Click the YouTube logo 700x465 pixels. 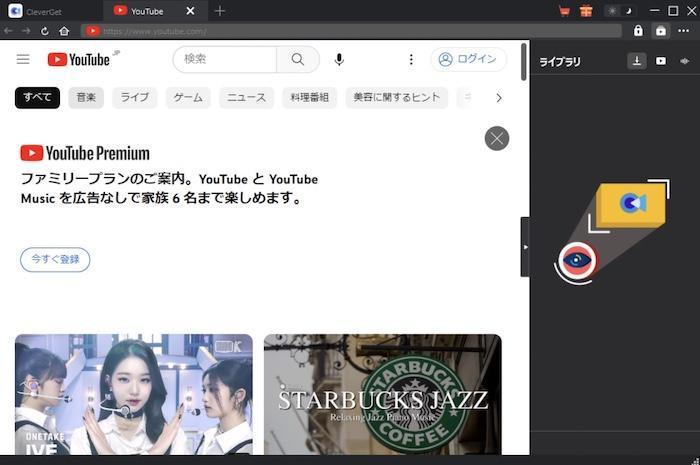[79, 59]
